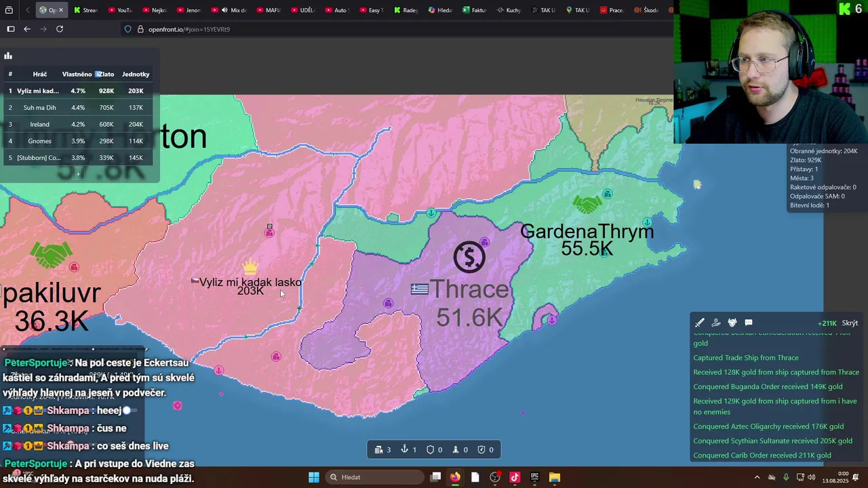
Task: Toggle the trade events hand-coin filter
Action: [716, 323]
